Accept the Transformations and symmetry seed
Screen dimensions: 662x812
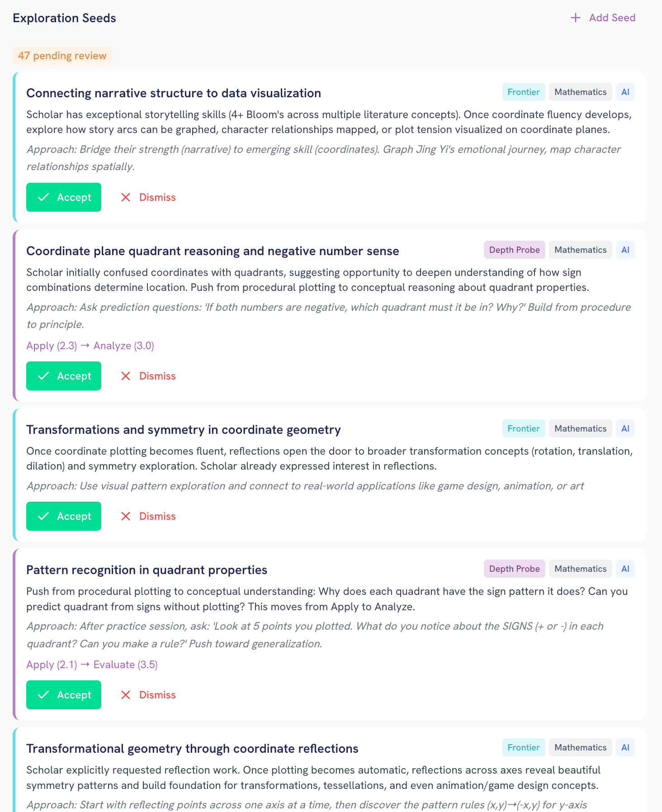64,516
